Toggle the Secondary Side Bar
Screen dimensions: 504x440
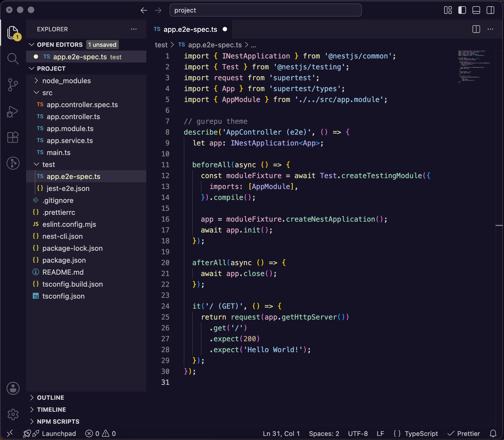[490, 10]
